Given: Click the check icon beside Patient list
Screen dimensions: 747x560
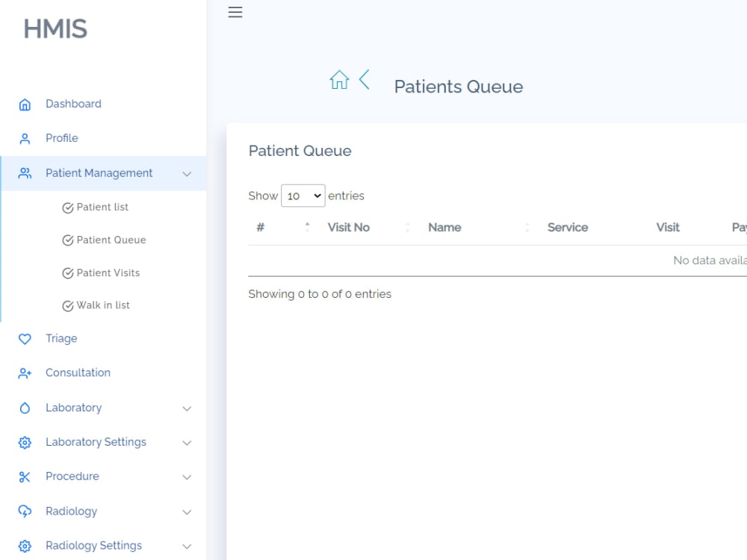Looking at the screenshot, I should (68, 208).
